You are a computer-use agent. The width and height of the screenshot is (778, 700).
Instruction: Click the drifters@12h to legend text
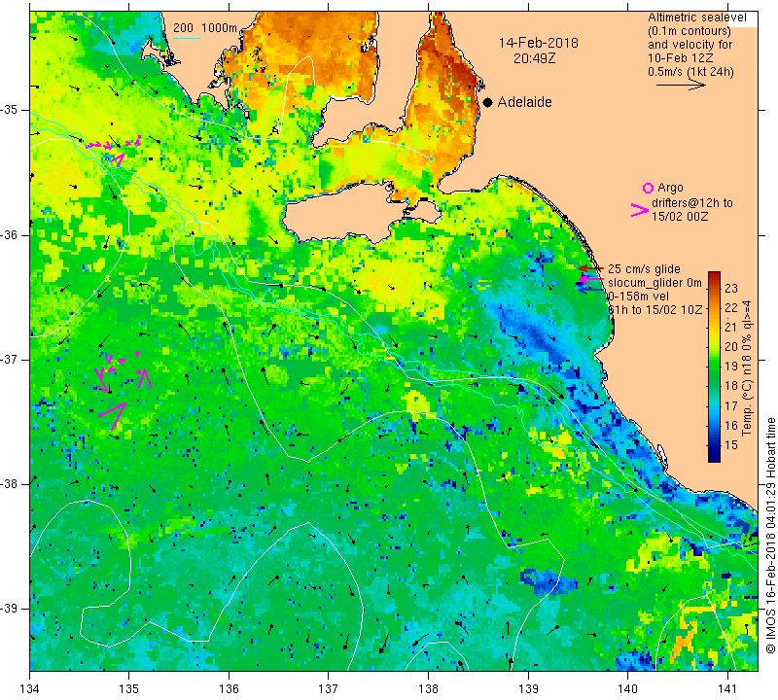click(x=691, y=203)
